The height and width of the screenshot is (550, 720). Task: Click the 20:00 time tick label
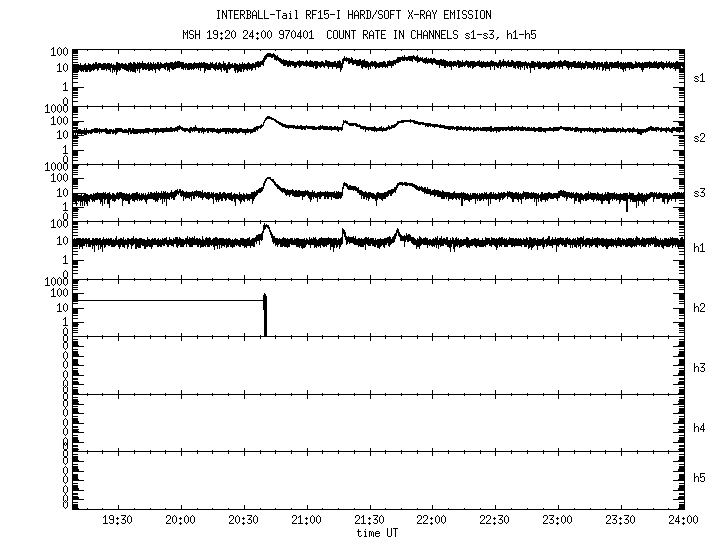click(180, 520)
